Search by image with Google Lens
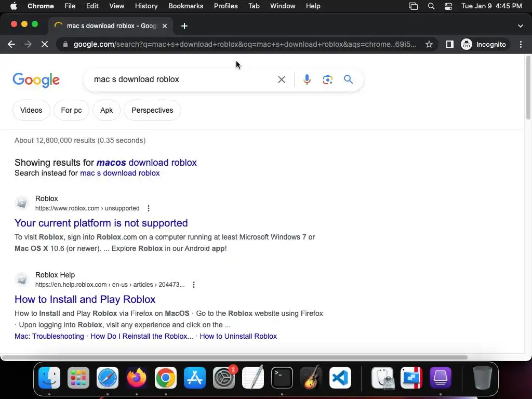Image resolution: width=532 pixels, height=399 pixels. [x=327, y=79]
